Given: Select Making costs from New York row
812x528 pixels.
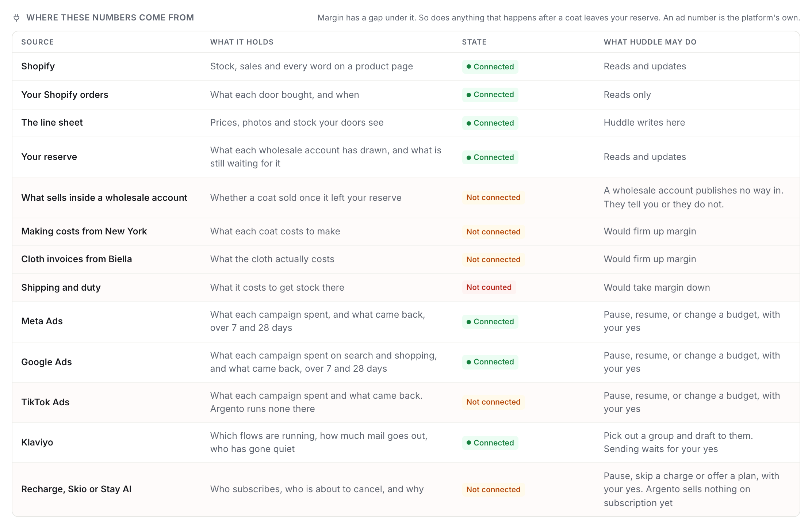Looking at the screenshot, I should (x=406, y=232).
